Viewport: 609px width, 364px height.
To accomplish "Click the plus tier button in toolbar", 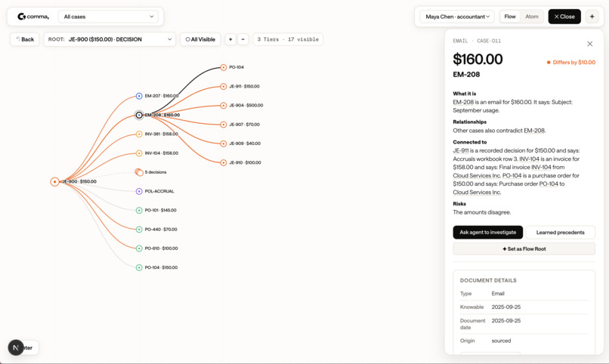I will coord(230,39).
